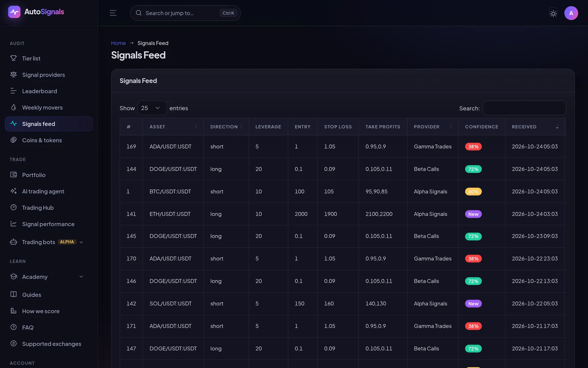Click the Guides book icon
The width and height of the screenshot is (588, 368).
pos(14,294)
